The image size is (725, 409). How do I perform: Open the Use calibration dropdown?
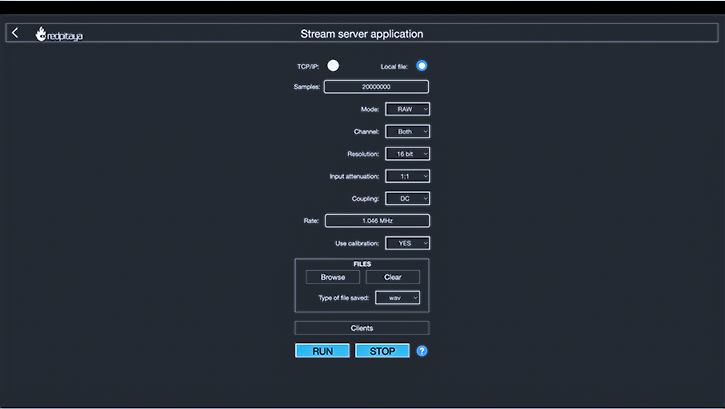[x=407, y=243]
